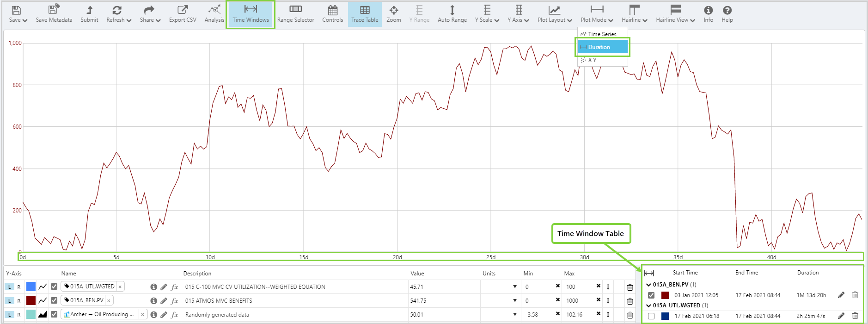
Task: Click the Save Metadata toolbar icon
Action: click(54, 14)
